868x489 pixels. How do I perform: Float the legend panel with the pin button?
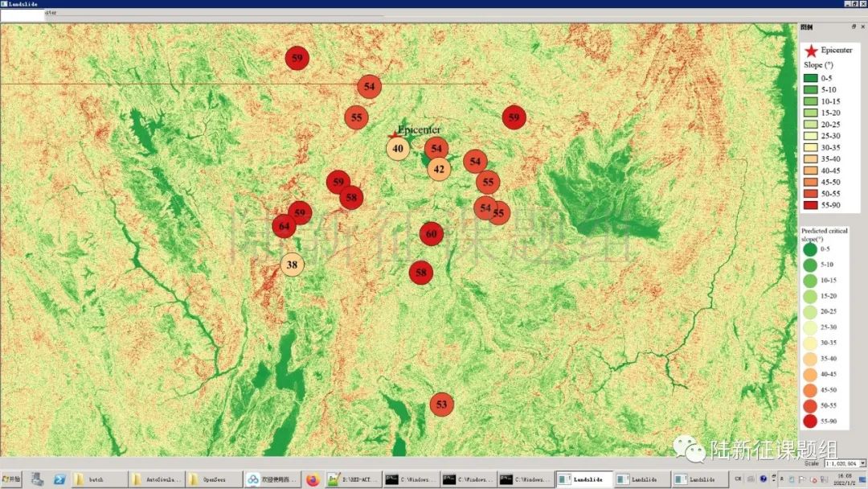point(854,27)
